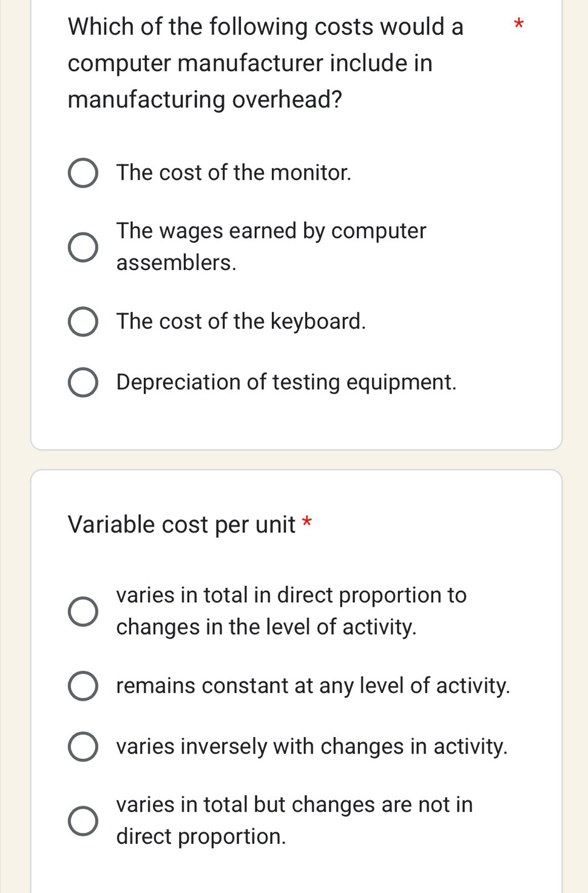The image size is (588, 893).
Task: Click the 'The cost of the keyboard.' label text
Action: (x=241, y=322)
